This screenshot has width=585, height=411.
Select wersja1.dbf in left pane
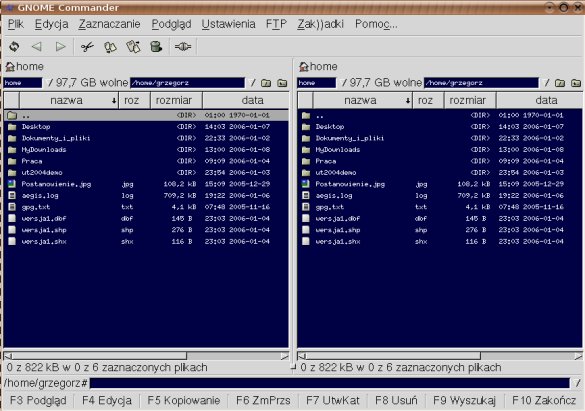[x=146, y=219]
